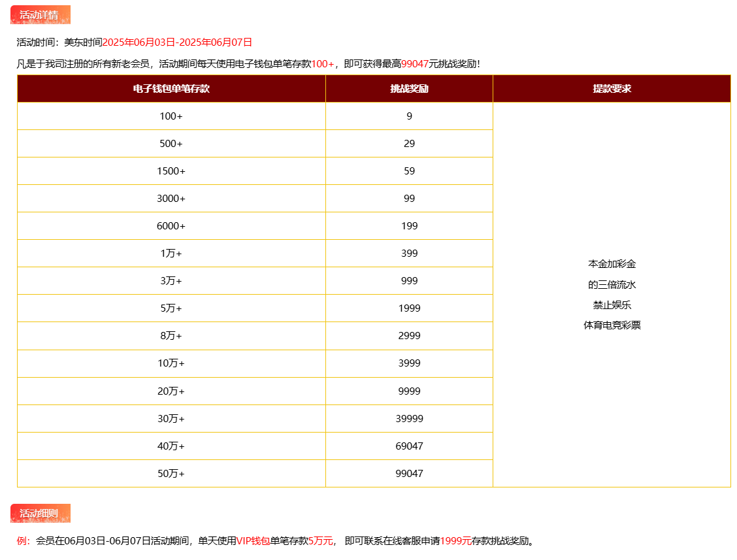
Task: Click the 活动详情 section badge
Action: pyautogui.click(x=41, y=14)
